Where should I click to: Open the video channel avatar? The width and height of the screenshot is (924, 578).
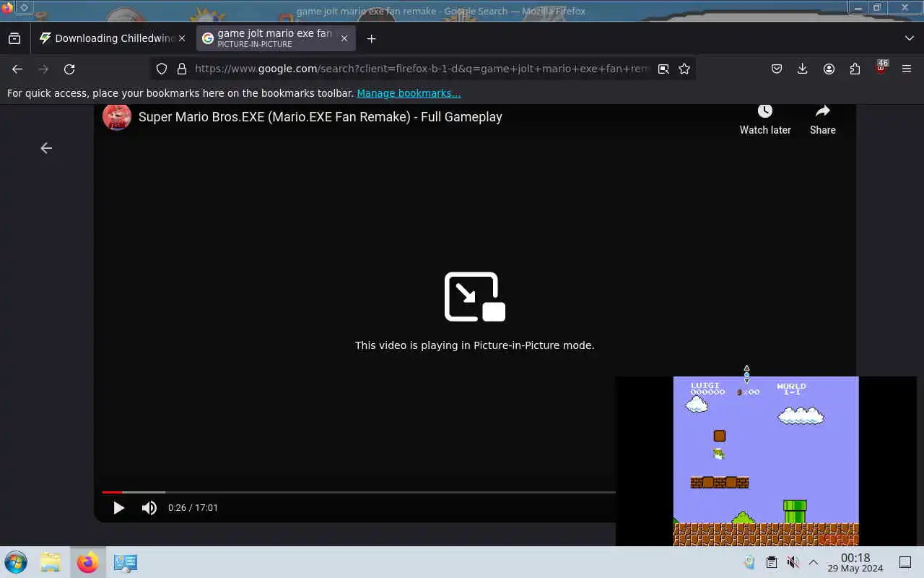point(116,116)
